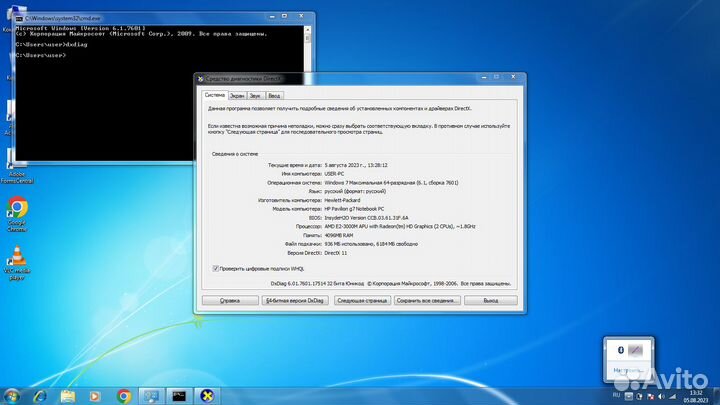This screenshot has width=720, height=405.
Task: Click the cmd window title bar icon
Action: [19, 18]
